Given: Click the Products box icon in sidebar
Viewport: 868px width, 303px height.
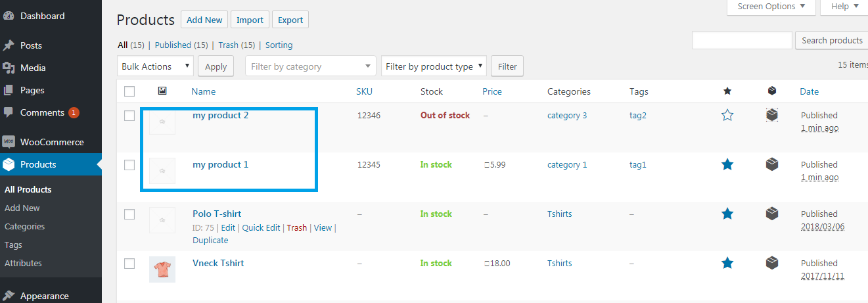Looking at the screenshot, I should (x=9, y=164).
